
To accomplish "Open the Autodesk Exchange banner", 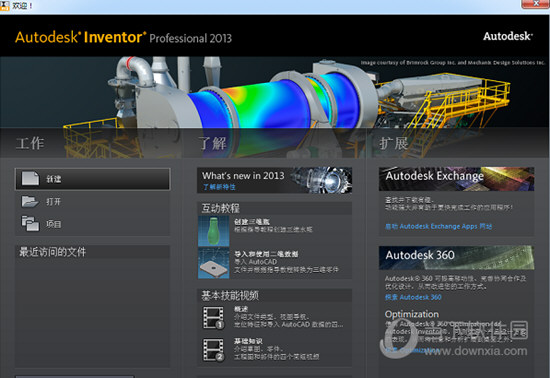I will point(456,179).
